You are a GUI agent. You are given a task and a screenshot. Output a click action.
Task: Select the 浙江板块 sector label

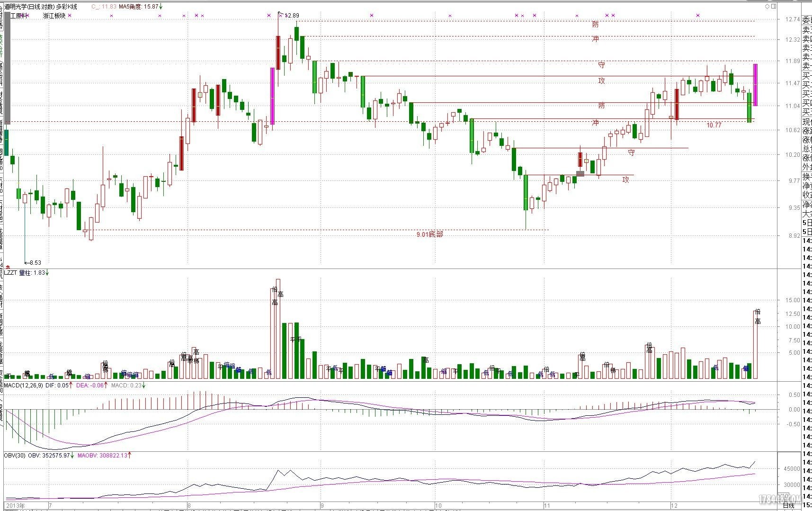pyautogui.click(x=54, y=16)
